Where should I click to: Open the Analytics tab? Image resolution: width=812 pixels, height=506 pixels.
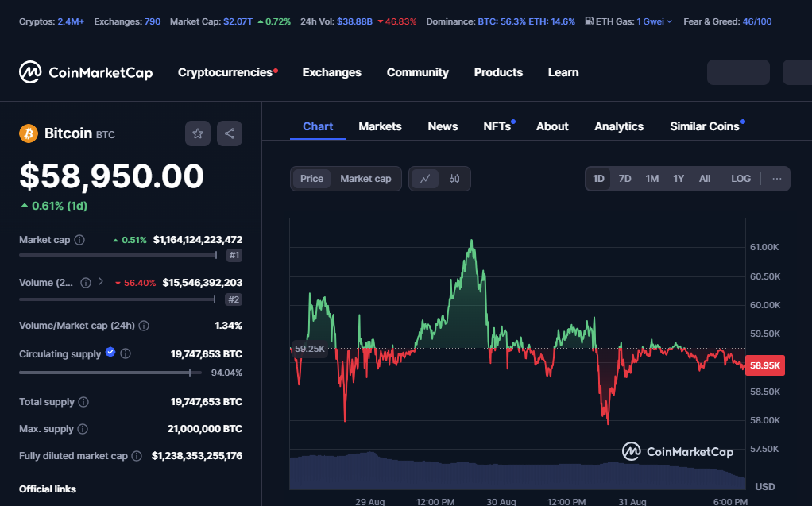(619, 126)
